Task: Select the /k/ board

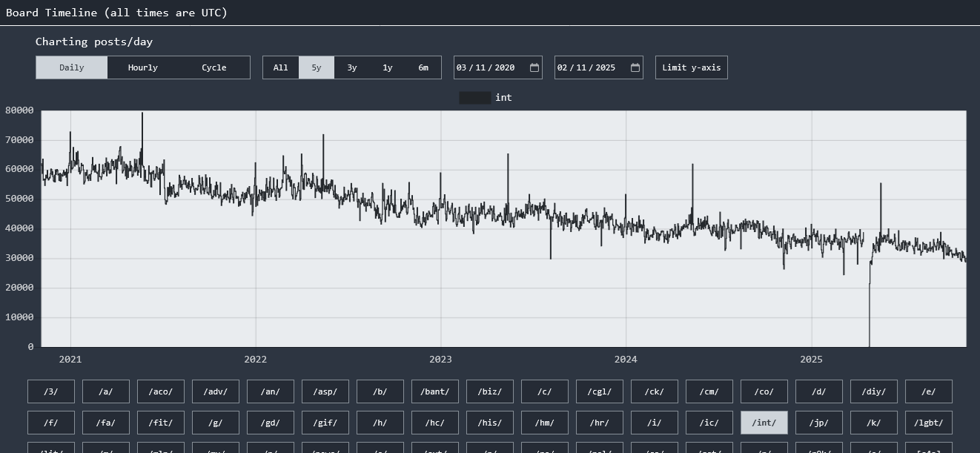Action: (x=874, y=423)
